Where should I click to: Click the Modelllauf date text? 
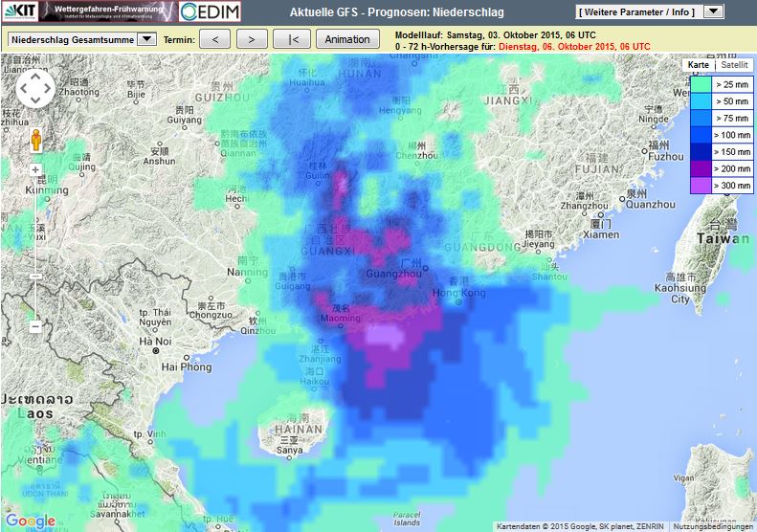[x=496, y=35]
